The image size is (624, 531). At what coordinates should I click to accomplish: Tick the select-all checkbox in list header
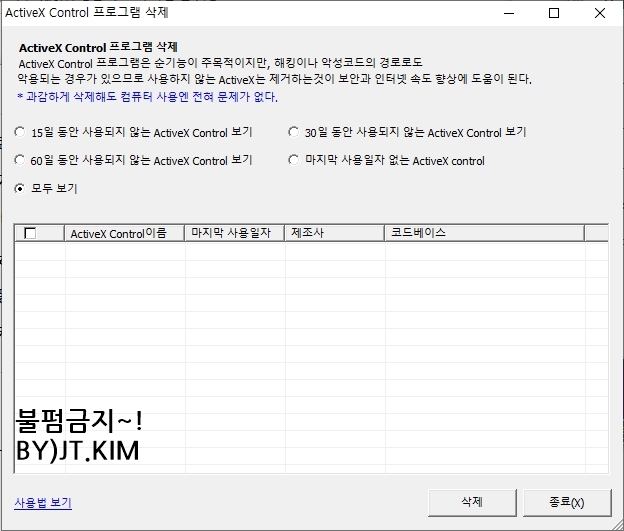pos(30,233)
